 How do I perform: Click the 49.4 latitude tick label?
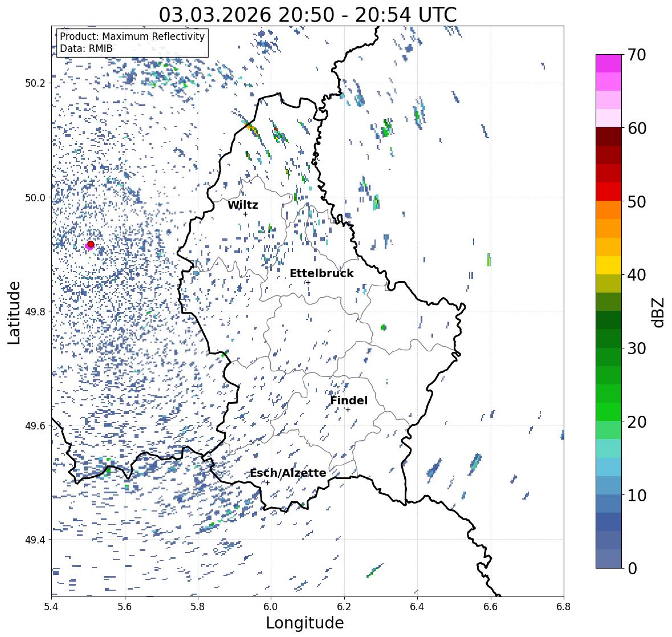[35, 540]
